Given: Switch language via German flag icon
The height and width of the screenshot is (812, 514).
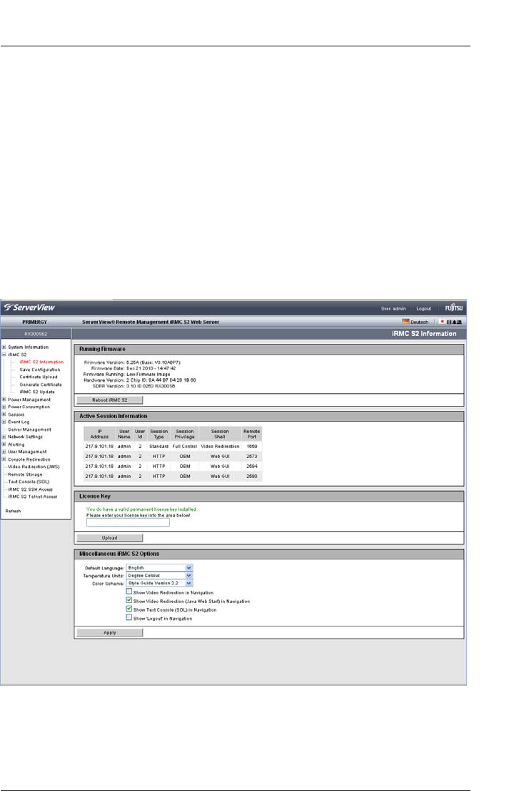Looking at the screenshot, I should click(x=405, y=322).
